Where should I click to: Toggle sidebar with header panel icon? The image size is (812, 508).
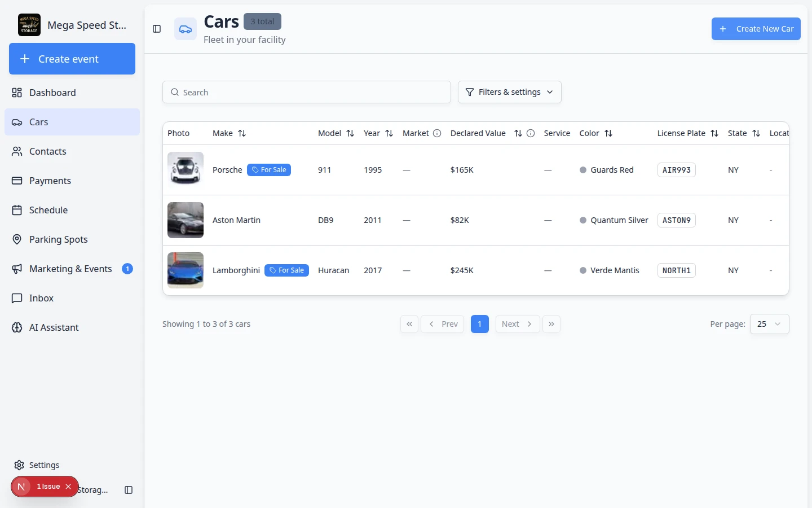(x=157, y=29)
